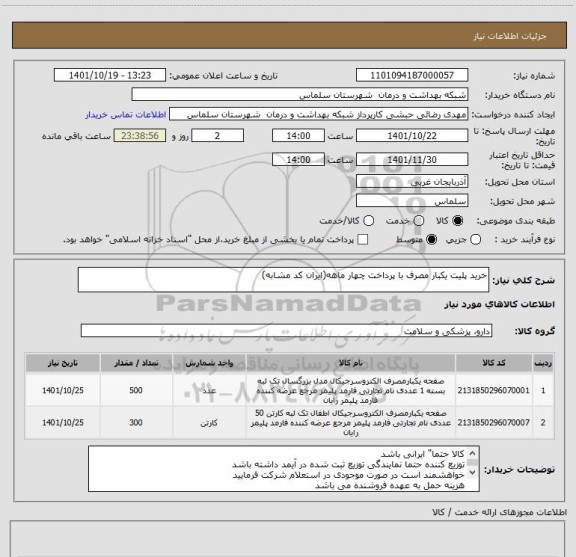
Task: Click the ردیف column header
Action: [543, 363]
